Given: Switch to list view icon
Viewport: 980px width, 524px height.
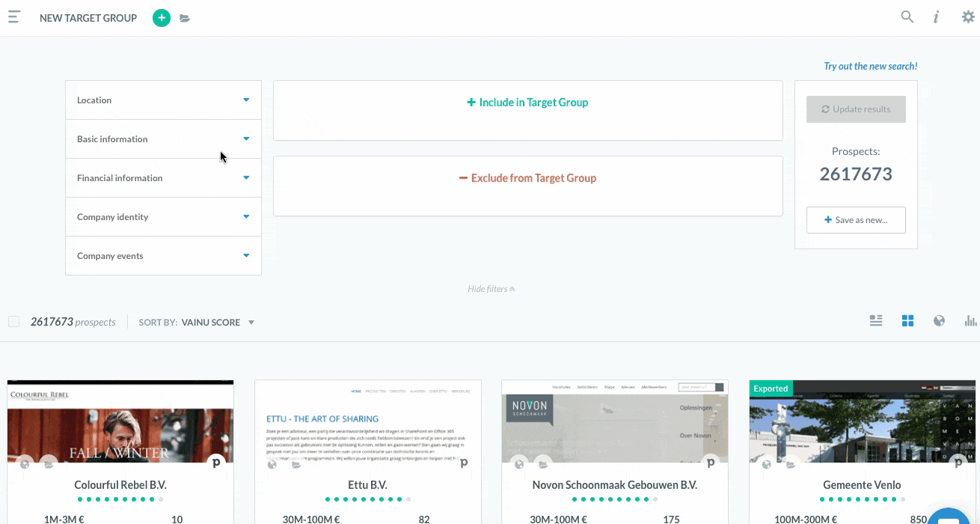Looking at the screenshot, I should (876, 321).
